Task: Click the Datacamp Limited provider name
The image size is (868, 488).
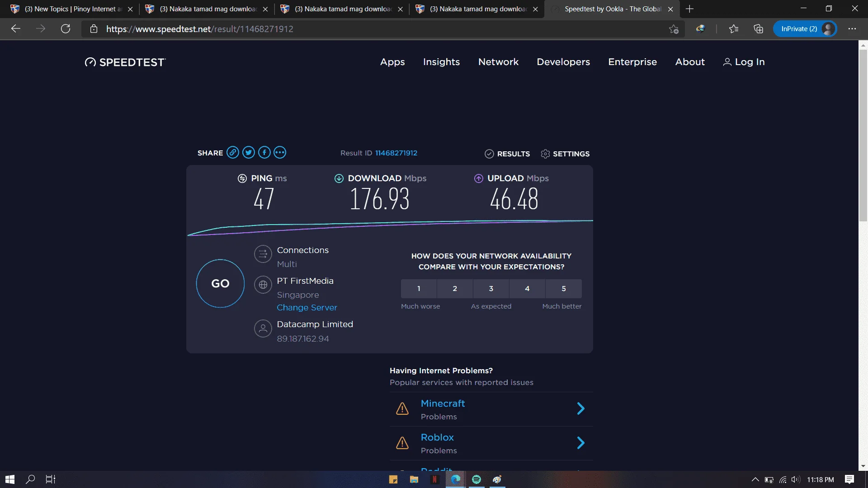Action: [x=315, y=324]
